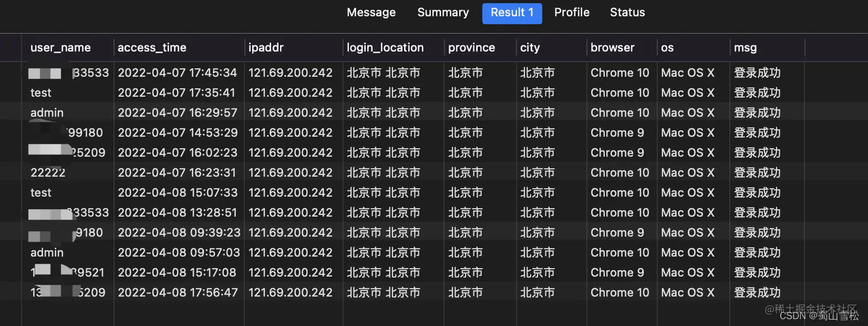Open the Summary tab
868x326 pixels.
pyautogui.click(x=443, y=13)
